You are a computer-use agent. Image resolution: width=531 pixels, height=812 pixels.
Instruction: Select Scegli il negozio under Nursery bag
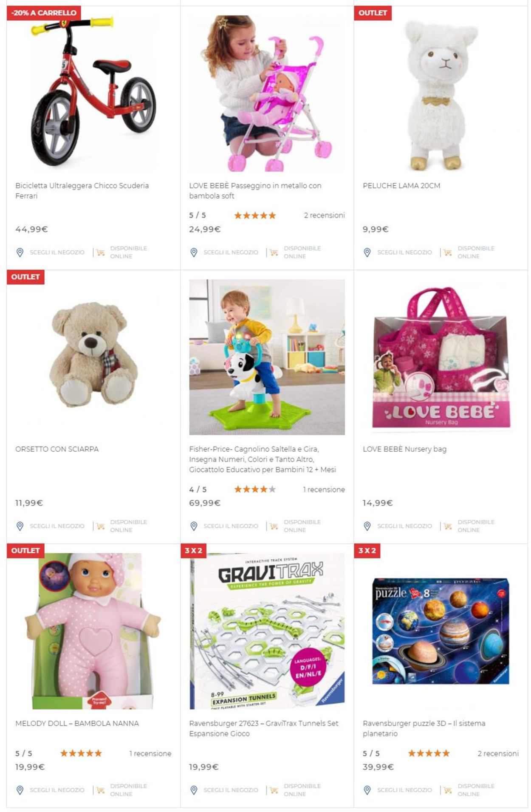404,526
